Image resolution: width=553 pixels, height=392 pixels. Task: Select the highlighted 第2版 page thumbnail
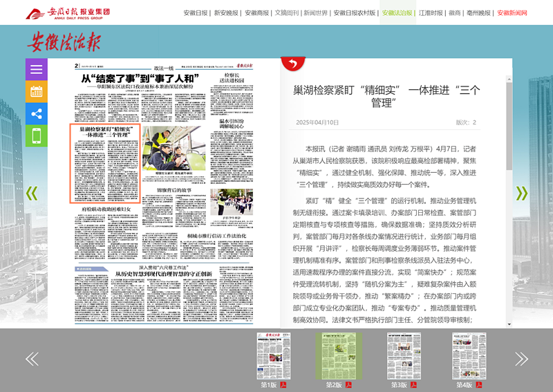tap(339, 355)
